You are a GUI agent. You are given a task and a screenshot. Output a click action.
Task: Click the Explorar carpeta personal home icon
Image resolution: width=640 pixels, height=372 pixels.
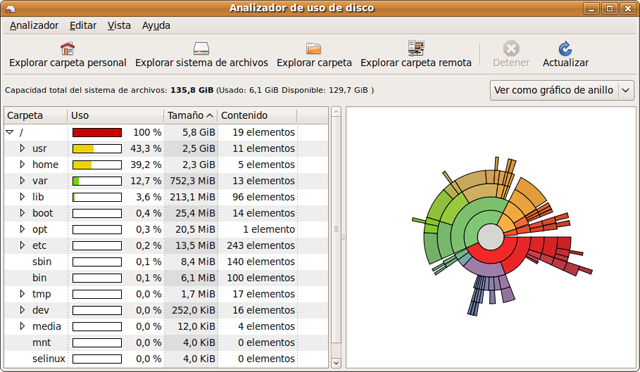(x=68, y=49)
